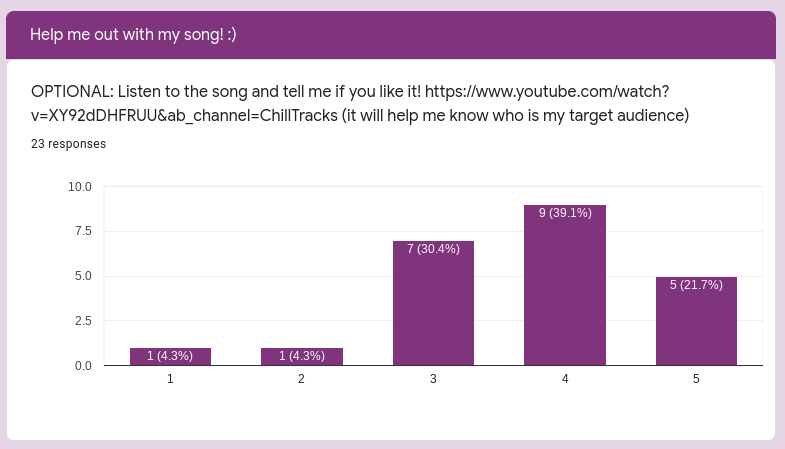Image resolution: width=785 pixels, height=449 pixels.
Task: Select the 5.0 y-axis label
Action: click(x=83, y=276)
